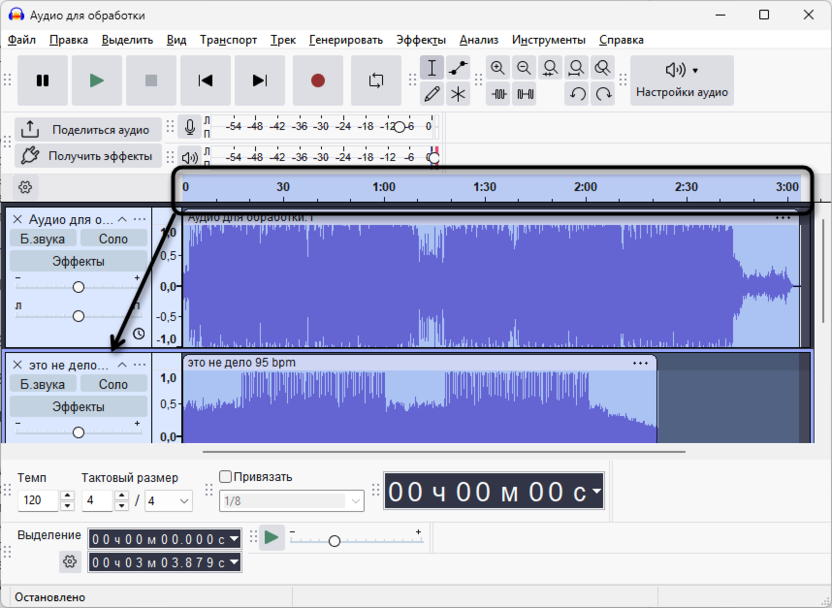Click the Zoom In magnifier icon
This screenshot has width=832, height=608.
(x=498, y=67)
